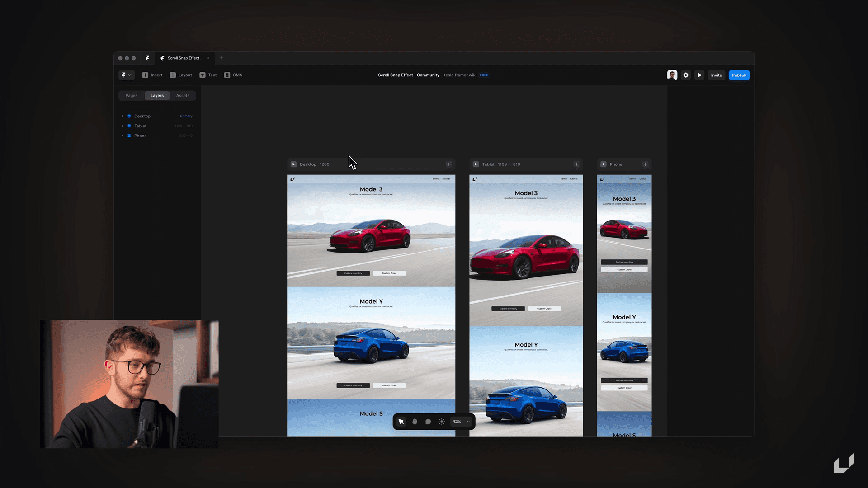Expand the Desktop layer tree

click(x=123, y=116)
